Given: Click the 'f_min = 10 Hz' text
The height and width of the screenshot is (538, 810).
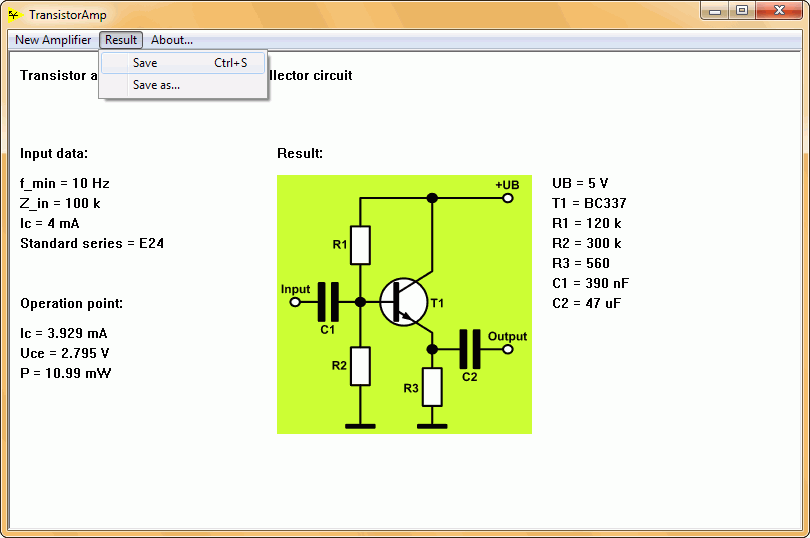Looking at the screenshot, I should coord(65,183).
